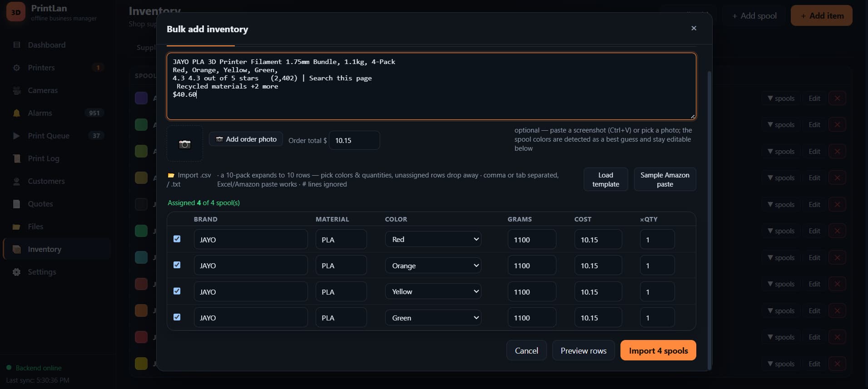Image resolution: width=868 pixels, height=389 pixels.
Task: Click the Settings gear icon
Action: pyautogui.click(x=17, y=272)
